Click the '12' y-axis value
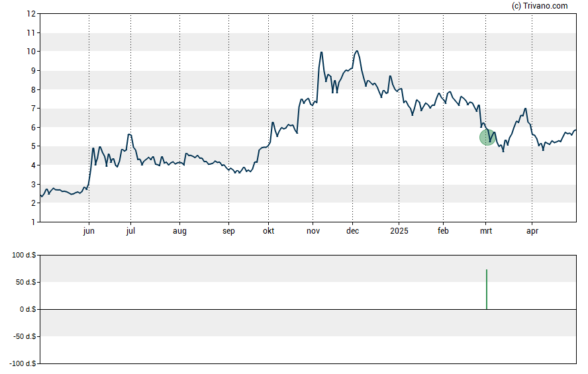Image resolution: width=588 pixels, height=374 pixels. coord(31,14)
